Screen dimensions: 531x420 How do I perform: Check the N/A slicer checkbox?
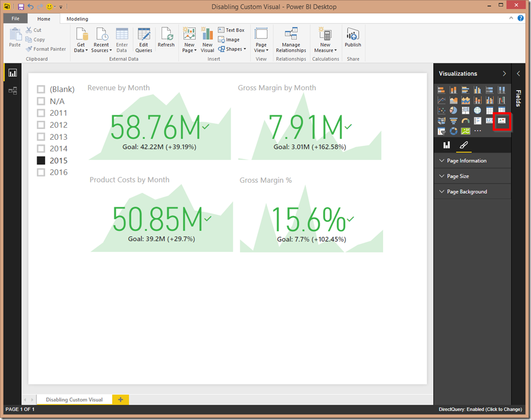[x=41, y=101]
